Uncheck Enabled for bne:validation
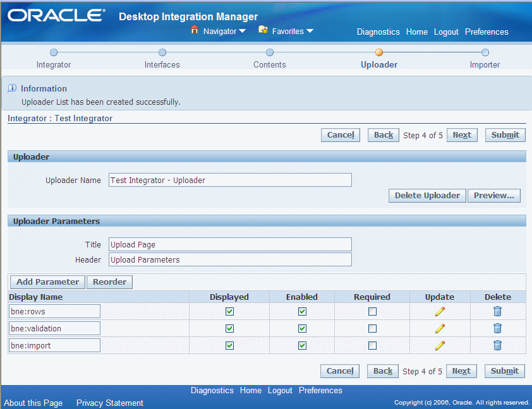Viewport: 532px width, 409px height. coord(302,328)
